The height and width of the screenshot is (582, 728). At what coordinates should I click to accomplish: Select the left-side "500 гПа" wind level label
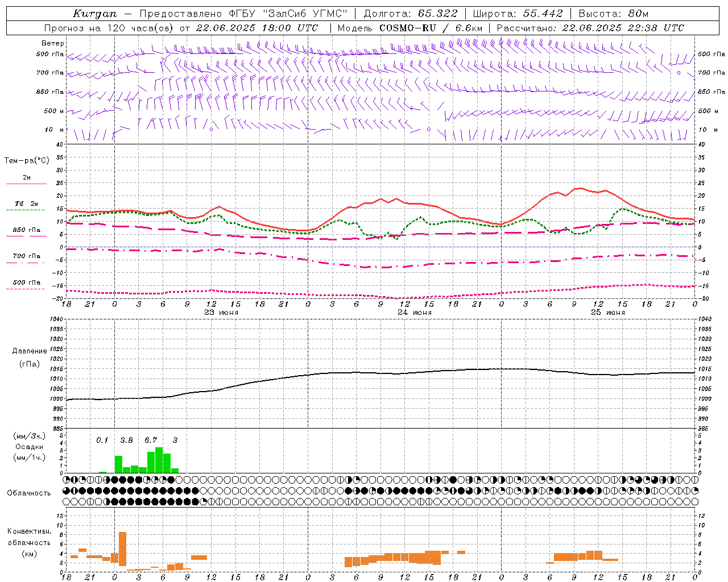[50, 54]
